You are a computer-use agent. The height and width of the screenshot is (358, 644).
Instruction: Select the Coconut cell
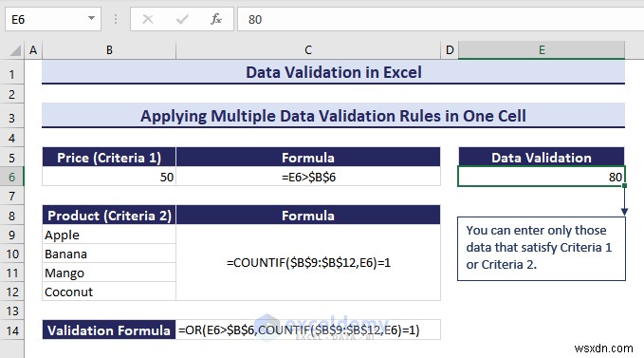(109, 292)
